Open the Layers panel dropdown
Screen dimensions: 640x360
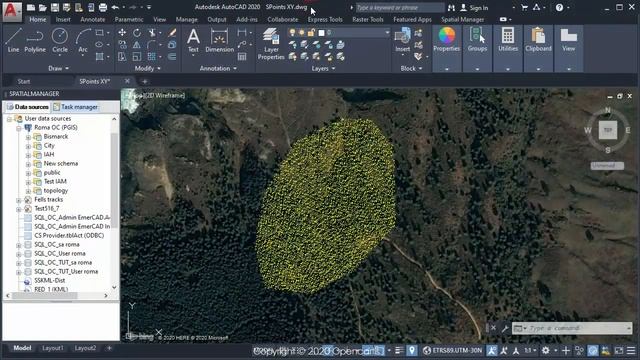click(323, 68)
